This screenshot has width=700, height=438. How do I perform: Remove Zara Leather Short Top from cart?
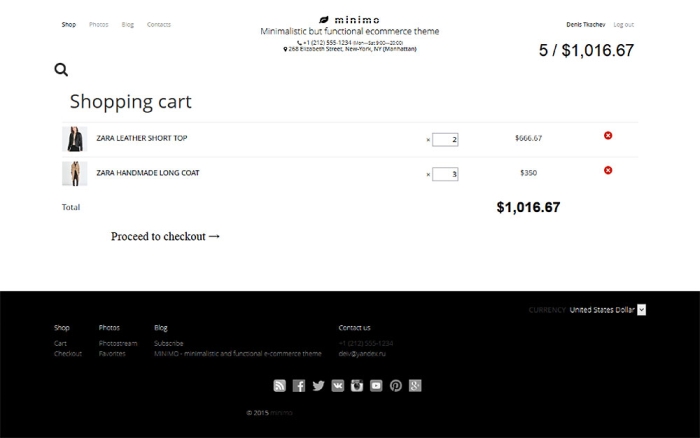[608, 136]
